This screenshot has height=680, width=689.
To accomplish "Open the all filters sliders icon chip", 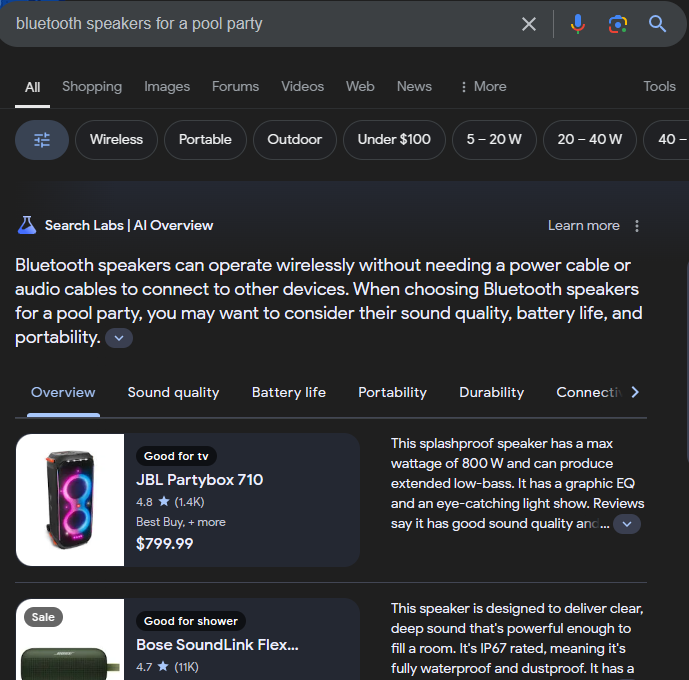I will [x=42, y=140].
